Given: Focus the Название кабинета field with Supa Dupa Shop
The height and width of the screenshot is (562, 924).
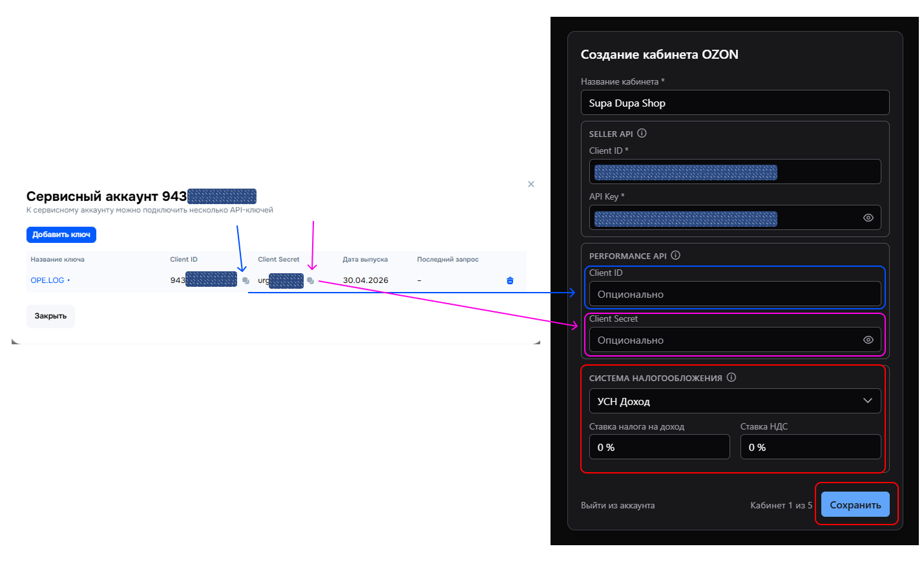Looking at the screenshot, I should 735,103.
